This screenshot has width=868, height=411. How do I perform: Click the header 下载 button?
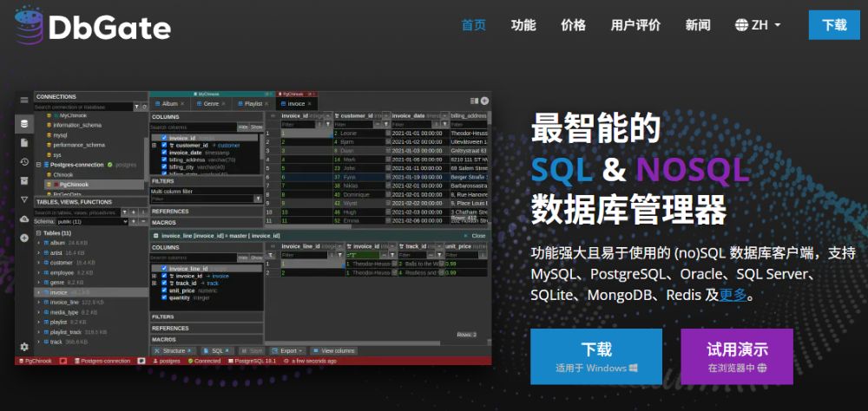point(834,25)
